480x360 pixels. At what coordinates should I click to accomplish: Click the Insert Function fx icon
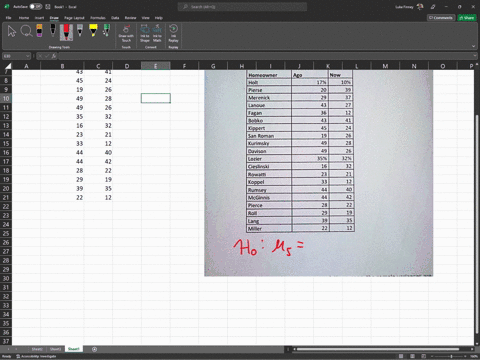click(54, 56)
